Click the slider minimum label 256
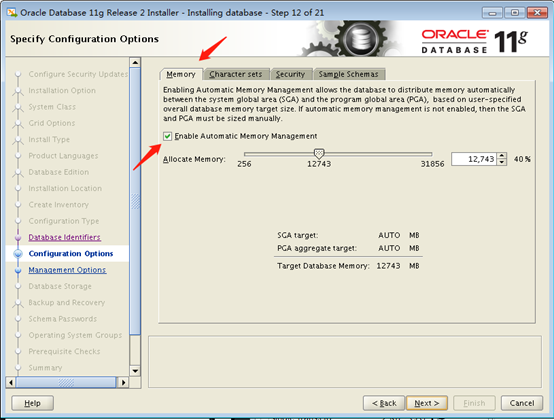 (x=244, y=164)
